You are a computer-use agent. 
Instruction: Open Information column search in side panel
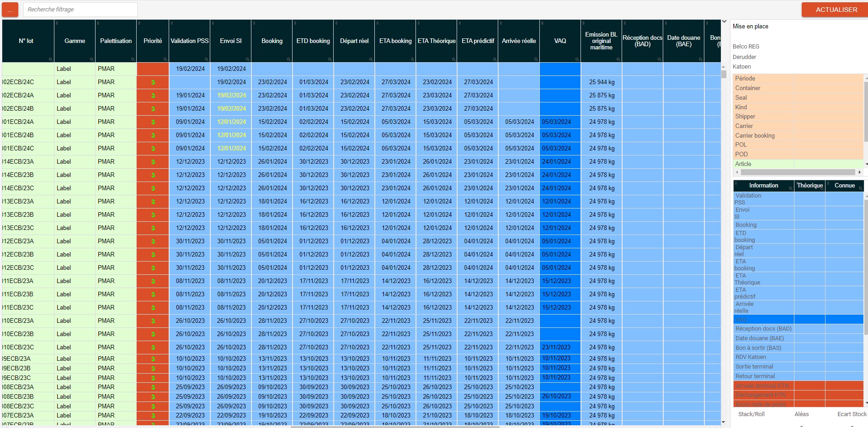pyautogui.click(x=791, y=188)
